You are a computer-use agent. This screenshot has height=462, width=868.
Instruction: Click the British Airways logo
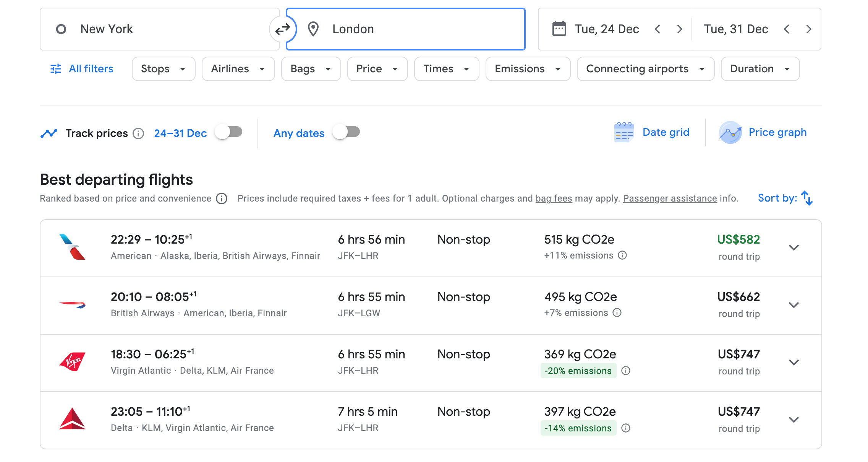[72, 305]
